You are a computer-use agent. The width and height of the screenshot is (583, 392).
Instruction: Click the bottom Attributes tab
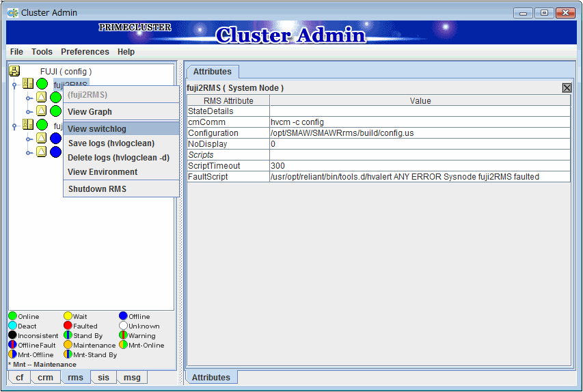coord(211,377)
